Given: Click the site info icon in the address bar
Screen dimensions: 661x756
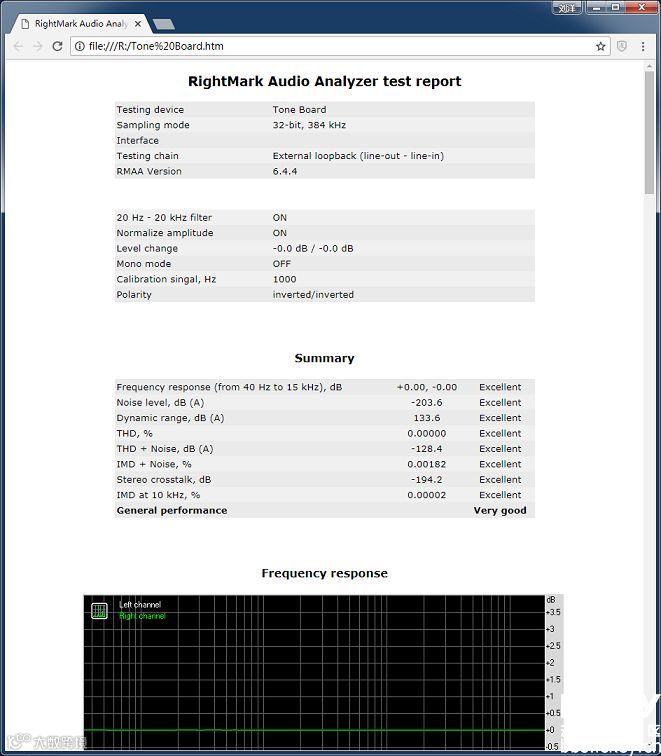Looking at the screenshot, I should [80, 46].
